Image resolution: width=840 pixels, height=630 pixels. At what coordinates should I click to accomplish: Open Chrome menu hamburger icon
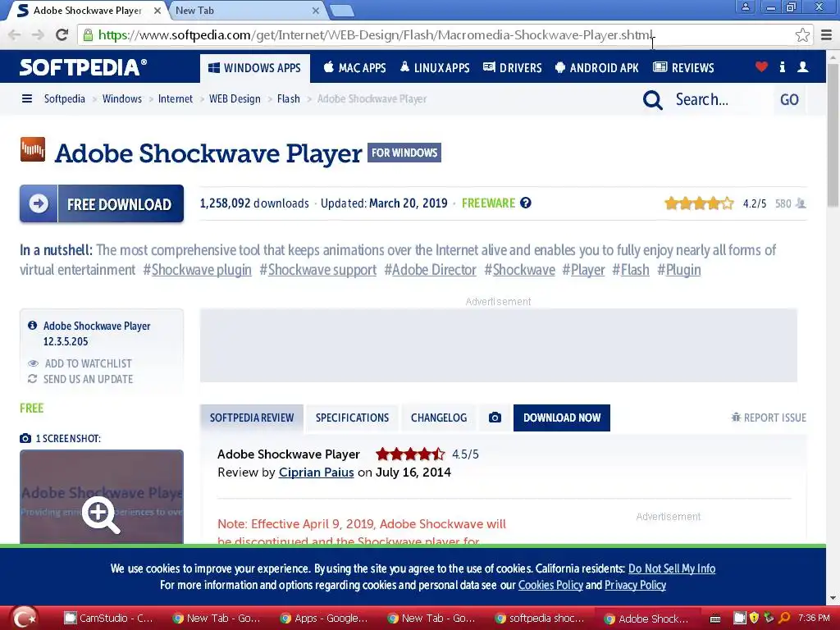(x=826, y=35)
